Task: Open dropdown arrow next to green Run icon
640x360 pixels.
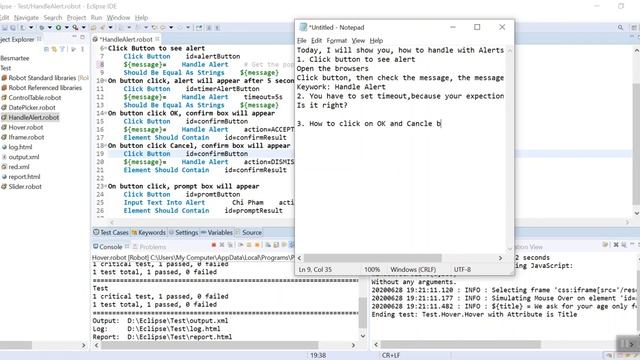Action: [67, 27]
